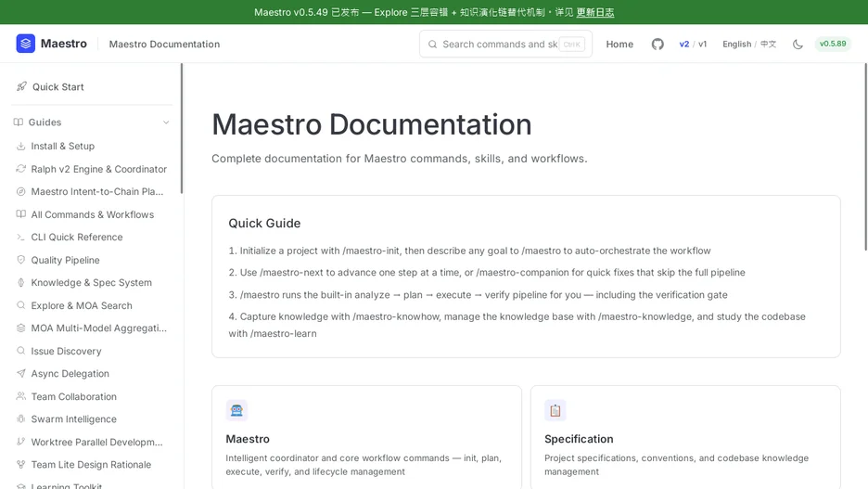This screenshot has width=868, height=489.
Task: Click the main page scrollbar
Action: (x=866, y=157)
